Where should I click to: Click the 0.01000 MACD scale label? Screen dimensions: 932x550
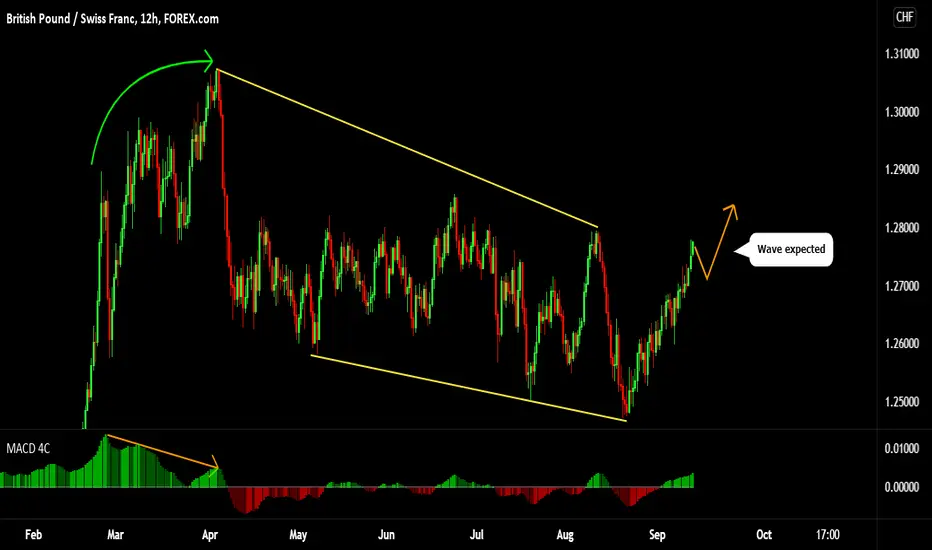pos(902,448)
